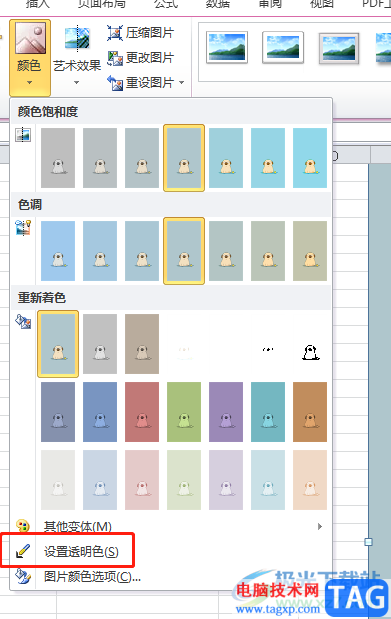Open the 公式 ribbon tab
The height and width of the screenshot is (619, 391).
[166, 4]
